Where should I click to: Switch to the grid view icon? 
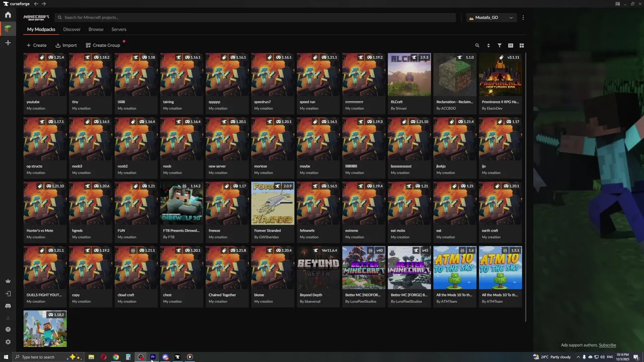click(x=521, y=45)
